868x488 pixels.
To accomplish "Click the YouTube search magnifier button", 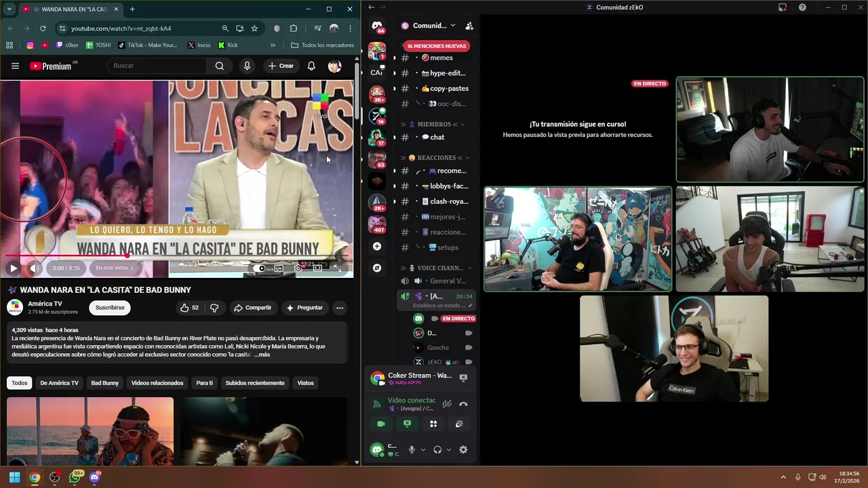I will pos(219,66).
